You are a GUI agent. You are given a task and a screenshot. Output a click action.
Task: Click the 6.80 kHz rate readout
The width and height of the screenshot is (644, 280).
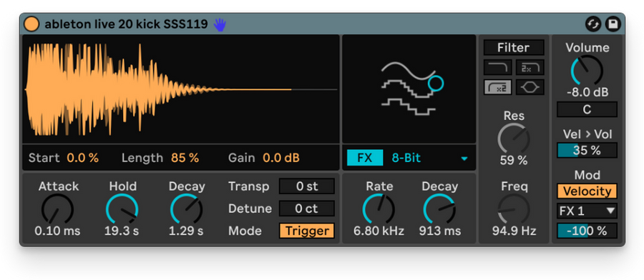click(x=379, y=231)
